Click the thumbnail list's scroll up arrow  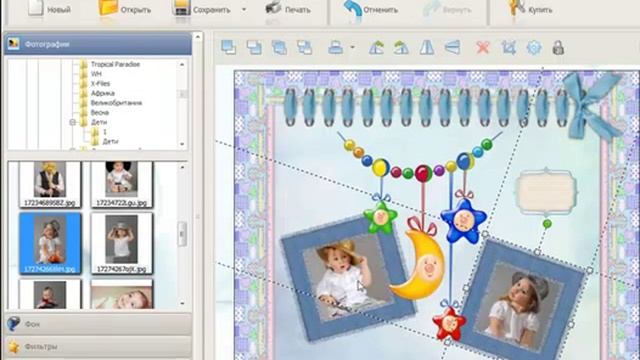click(x=182, y=167)
